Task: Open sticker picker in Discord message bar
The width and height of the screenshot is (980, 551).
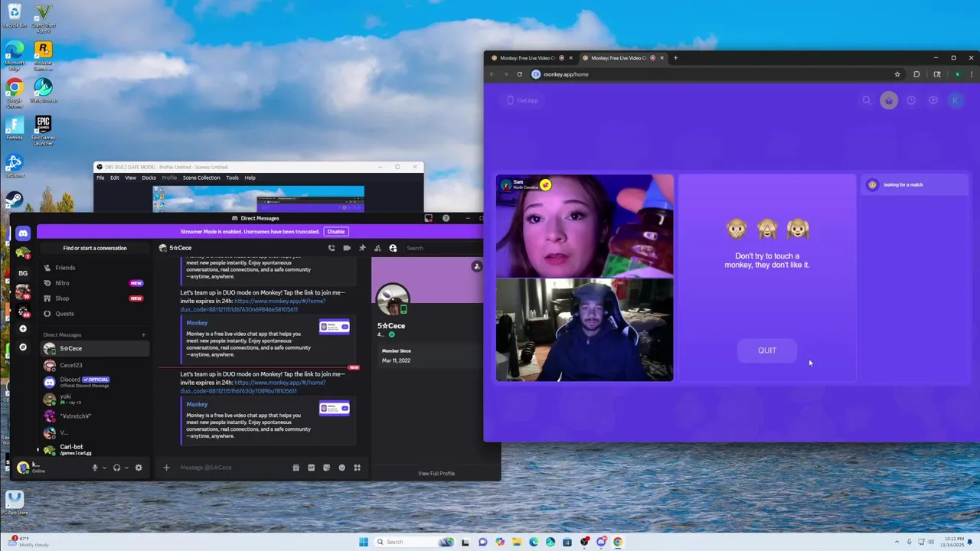Action: pos(326,468)
